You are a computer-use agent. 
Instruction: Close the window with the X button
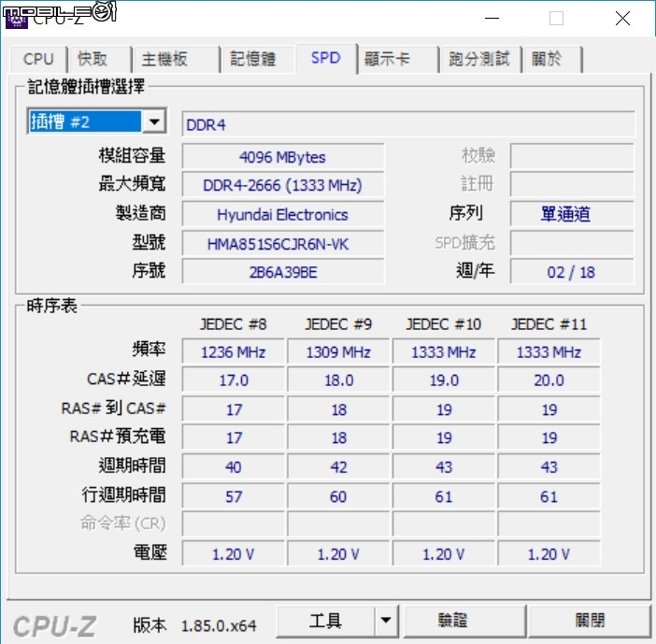[622, 19]
